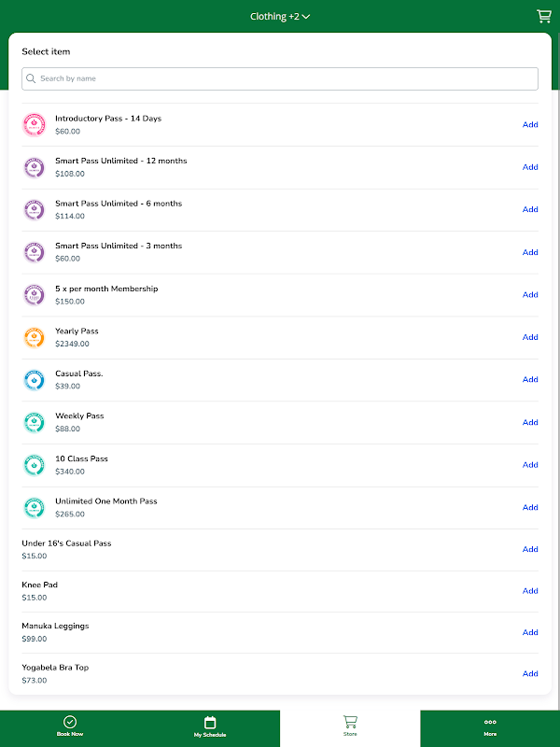Add Manuka Leggings to cart

coord(530,632)
